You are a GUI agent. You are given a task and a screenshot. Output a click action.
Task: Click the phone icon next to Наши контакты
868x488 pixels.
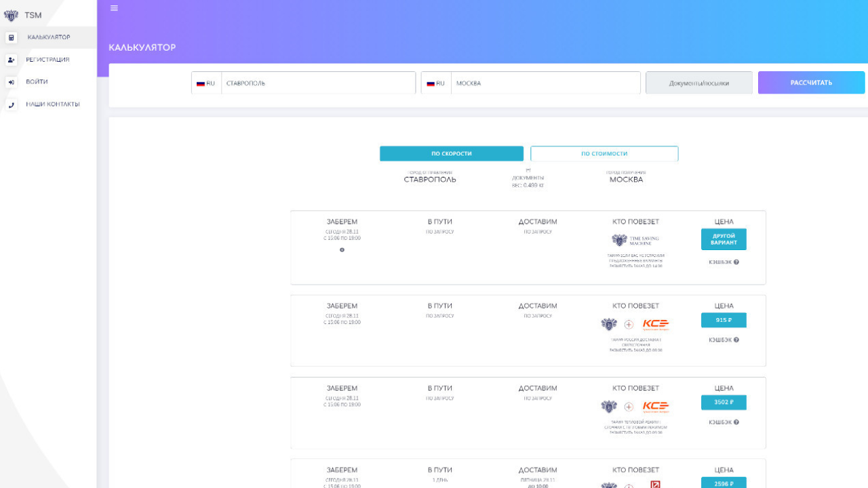(x=11, y=104)
